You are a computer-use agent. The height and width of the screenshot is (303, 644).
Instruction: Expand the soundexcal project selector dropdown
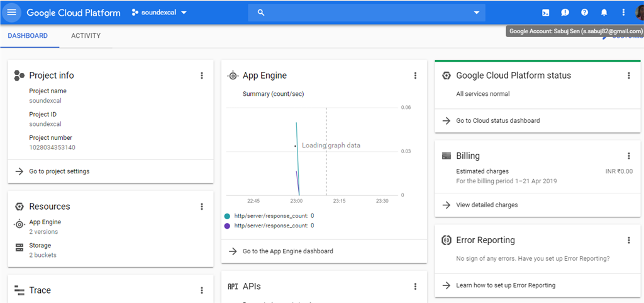pos(160,13)
